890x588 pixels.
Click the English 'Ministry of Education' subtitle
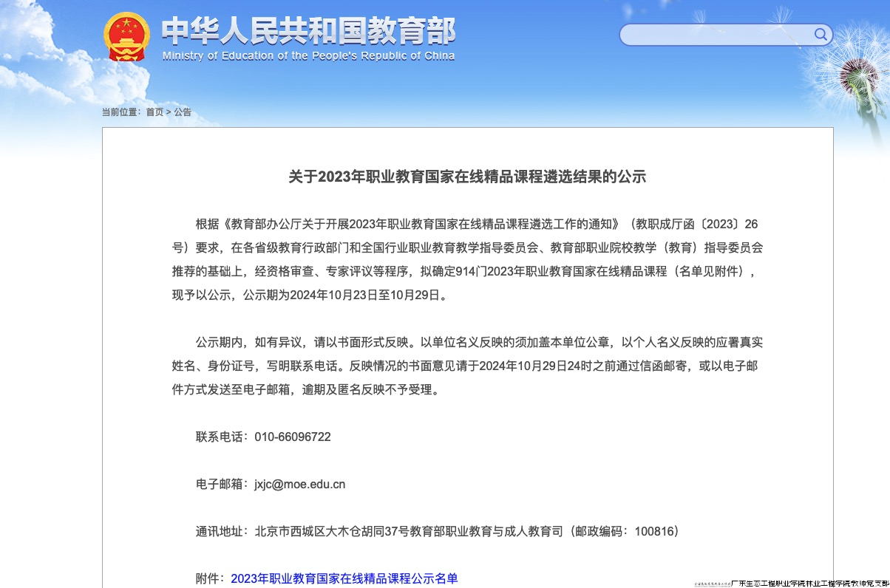(x=308, y=56)
